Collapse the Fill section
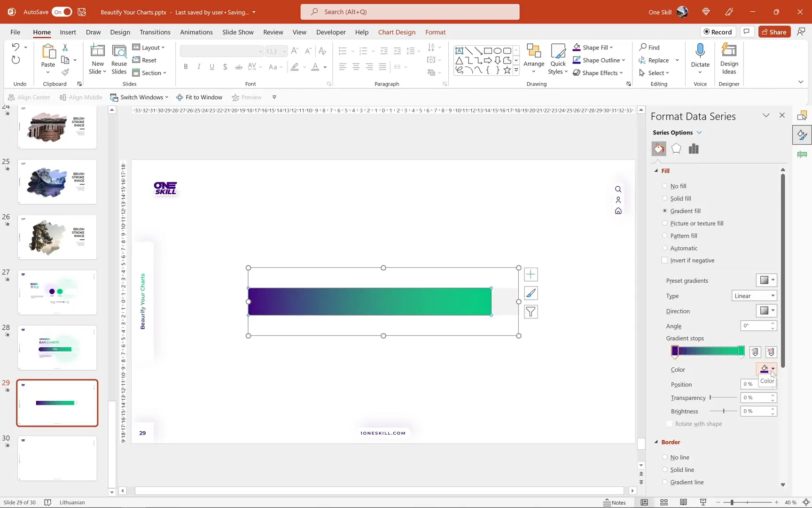The width and height of the screenshot is (812, 508). point(656,171)
